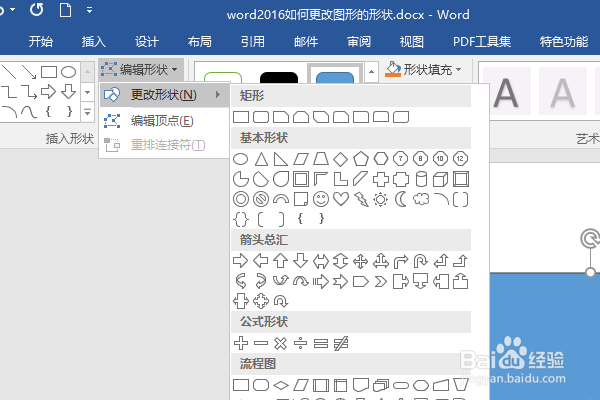This screenshot has height=400, width=600.
Task: Expand the 编辑形状 dropdown
Action: click(139, 70)
